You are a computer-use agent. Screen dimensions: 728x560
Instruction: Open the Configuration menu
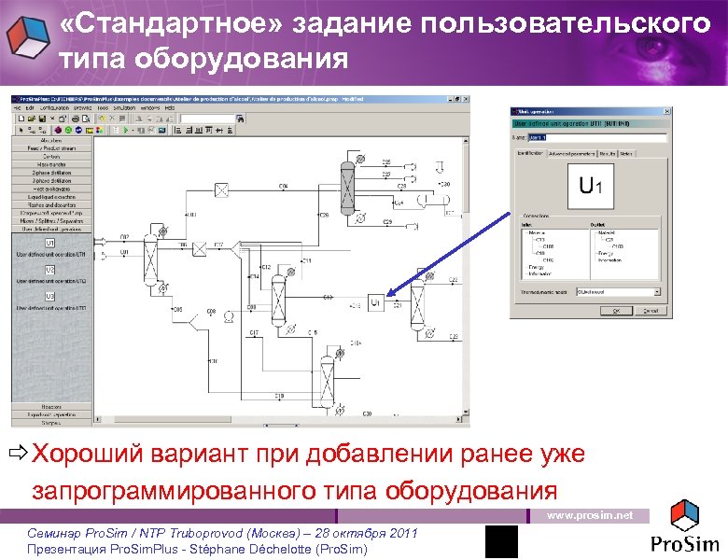(54, 107)
